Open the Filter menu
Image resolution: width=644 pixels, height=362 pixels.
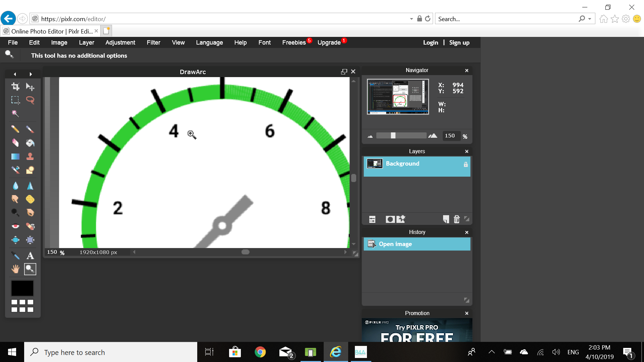click(153, 43)
